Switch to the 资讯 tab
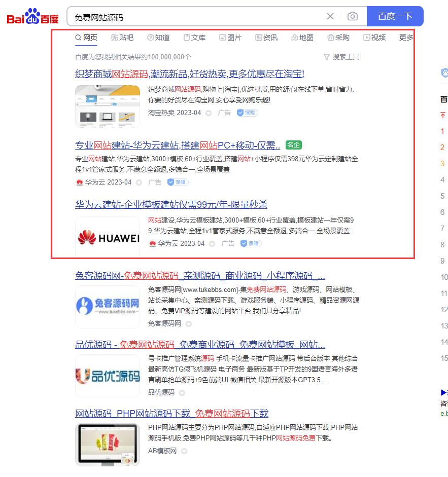Screen dimensions: 448x477 coord(266,38)
